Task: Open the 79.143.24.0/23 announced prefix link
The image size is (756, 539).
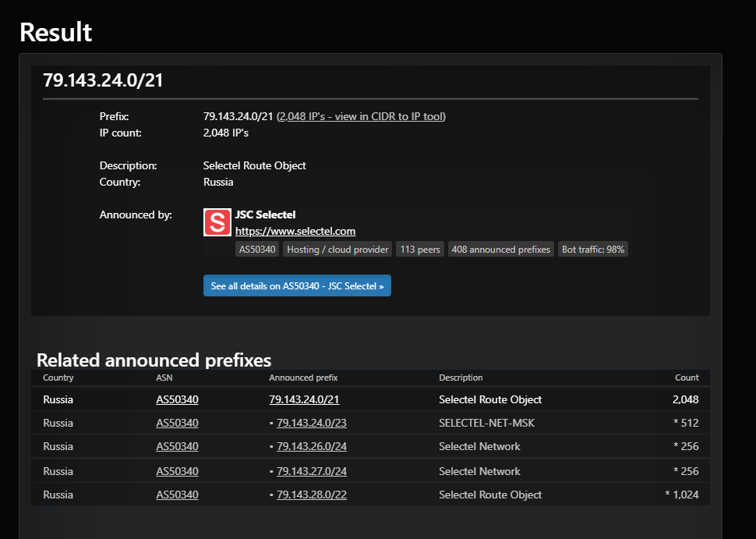Action: 311,423
